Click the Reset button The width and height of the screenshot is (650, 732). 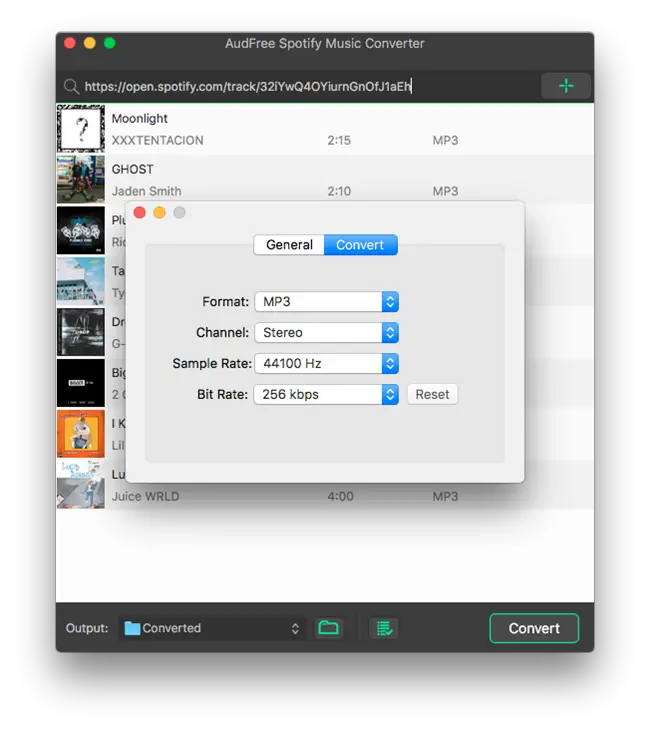pyautogui.click(x=432, y=394)
